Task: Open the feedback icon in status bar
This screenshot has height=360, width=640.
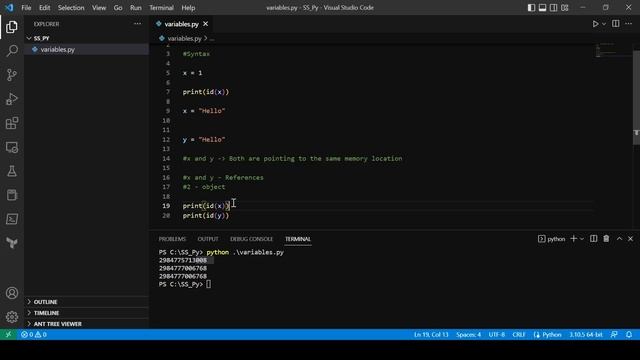Action: coord(614,335)
